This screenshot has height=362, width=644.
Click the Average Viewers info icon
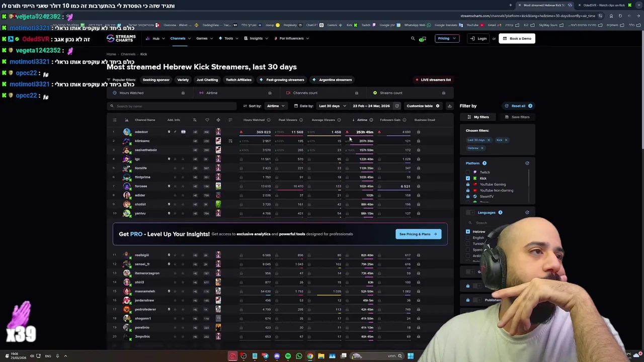click(339, 120)
